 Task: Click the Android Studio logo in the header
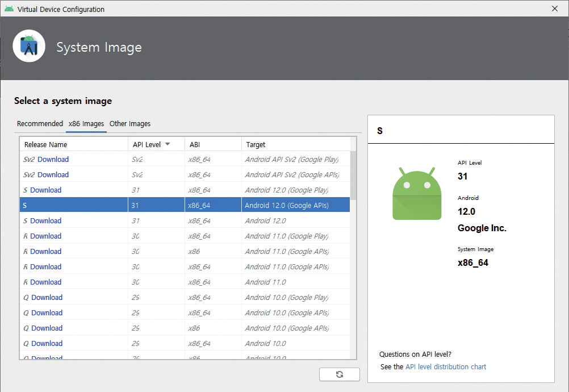click(29, 46)
